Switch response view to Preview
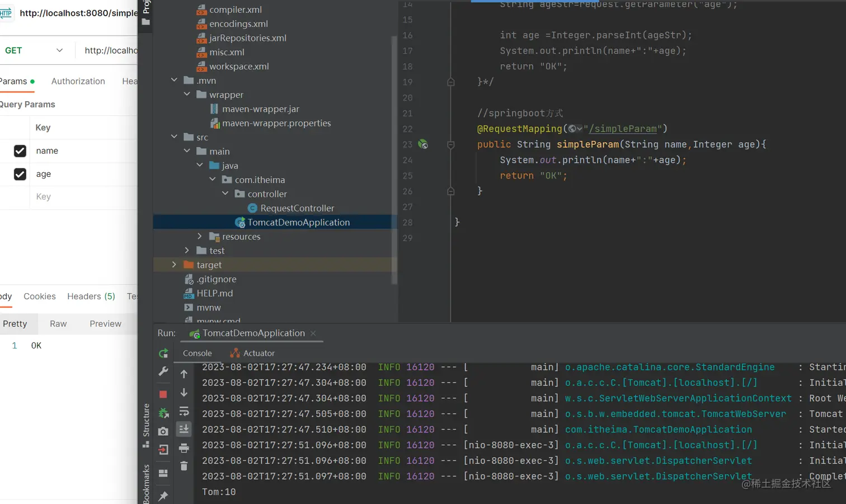Screen dimensions: 846x504 click(105, 324)
